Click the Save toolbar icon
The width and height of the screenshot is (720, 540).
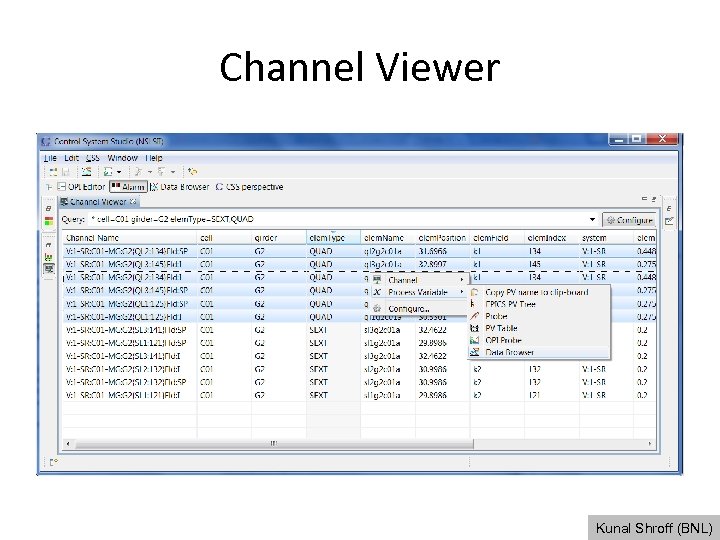tap(66, 172)
